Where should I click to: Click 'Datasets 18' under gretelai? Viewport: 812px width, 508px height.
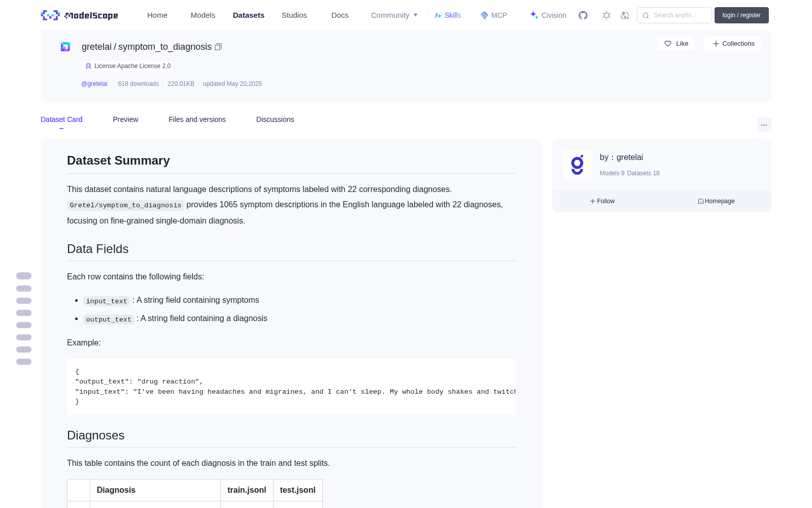(644, 173)
